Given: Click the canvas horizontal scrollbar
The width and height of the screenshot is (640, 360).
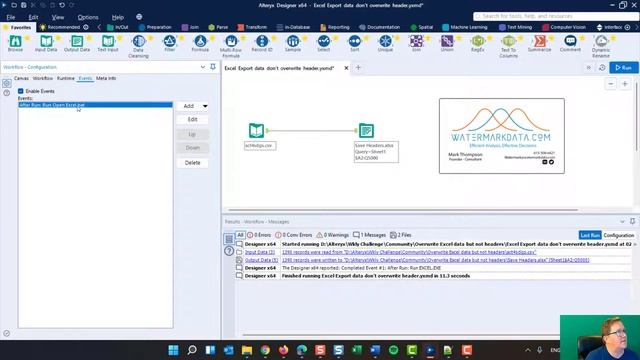Looking at the screenshot, I should coord(403,210).
